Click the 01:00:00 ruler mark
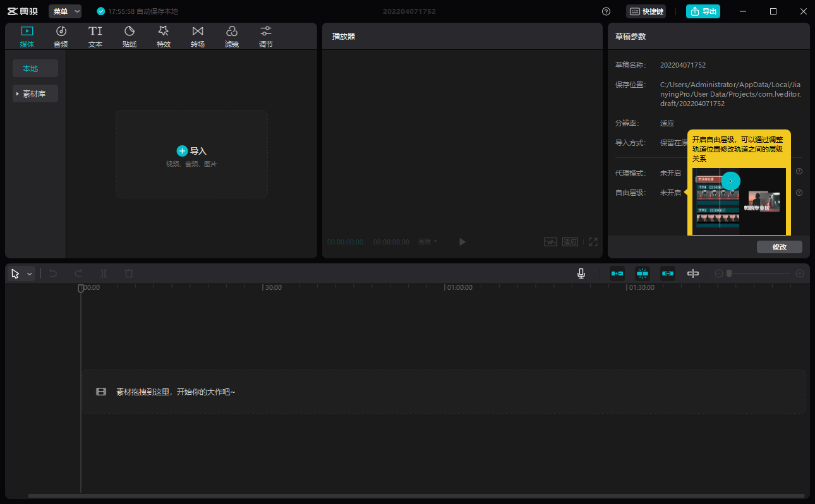815x504 pixels. [x=459, y=287]
